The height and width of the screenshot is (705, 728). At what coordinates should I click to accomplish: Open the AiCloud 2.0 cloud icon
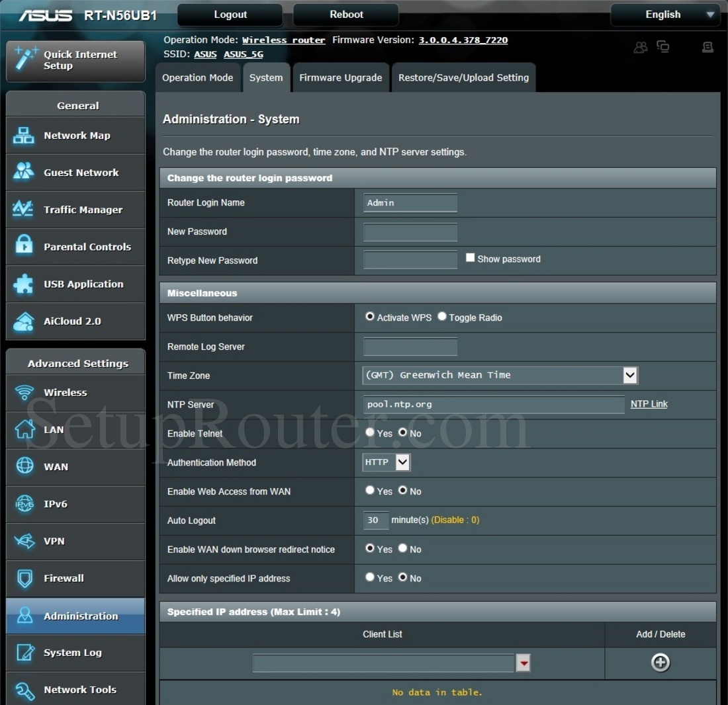click(24, 321)
